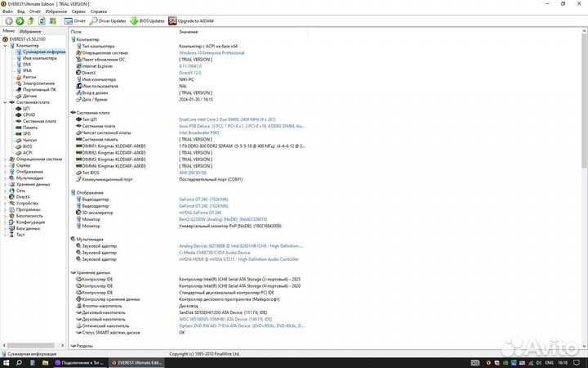Image resolution: width=588 pixels, height=368 pixels.
Task: Open the Справка menu
Action: (99, 11)
